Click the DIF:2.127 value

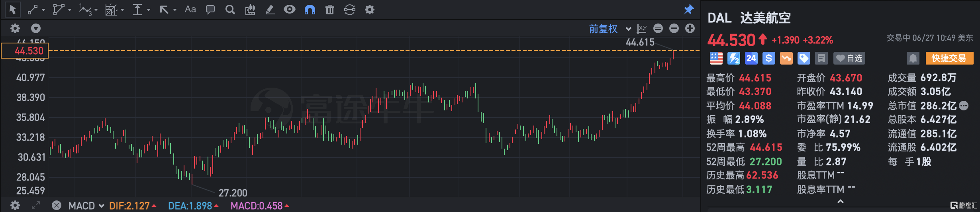click(x=129, y=206)
